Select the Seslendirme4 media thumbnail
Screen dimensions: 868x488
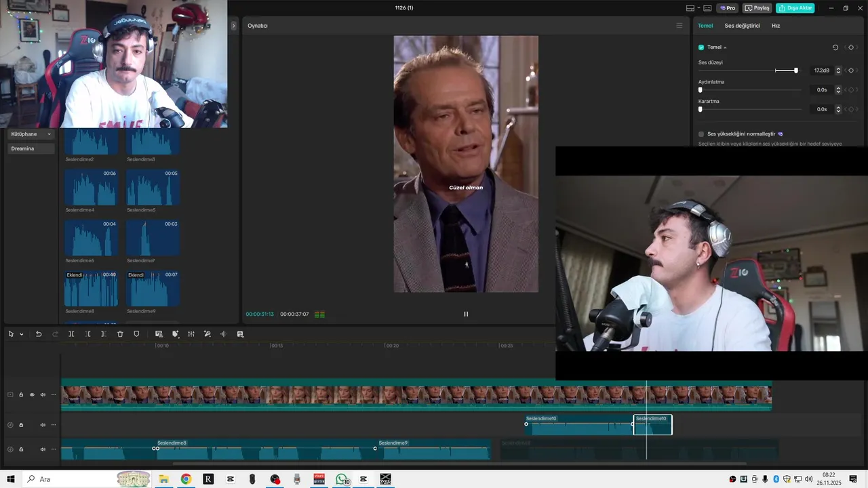(x=91, y=187)
